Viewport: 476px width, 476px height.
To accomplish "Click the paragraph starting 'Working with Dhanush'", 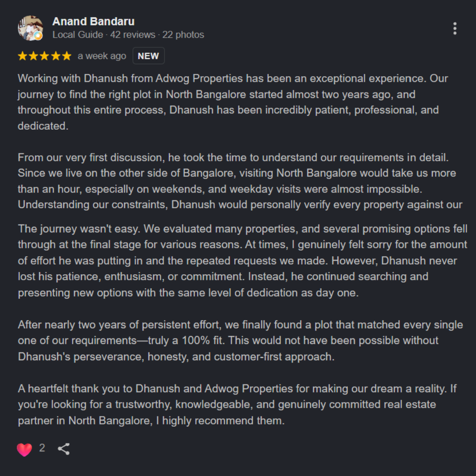I will coord(232,102).
